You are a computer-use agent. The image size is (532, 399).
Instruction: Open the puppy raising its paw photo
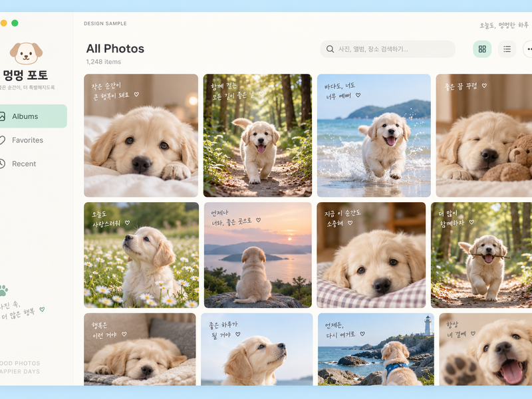point(485,349)
